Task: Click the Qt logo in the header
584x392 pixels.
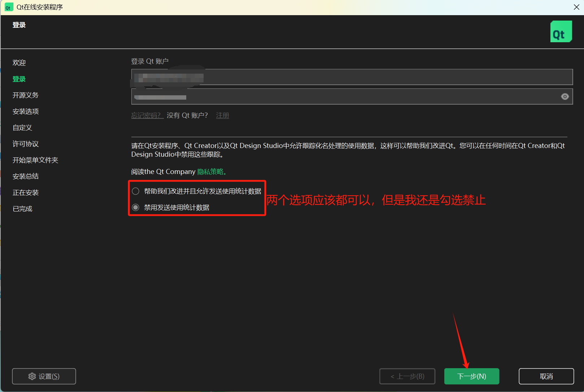Action: [561, 31]
